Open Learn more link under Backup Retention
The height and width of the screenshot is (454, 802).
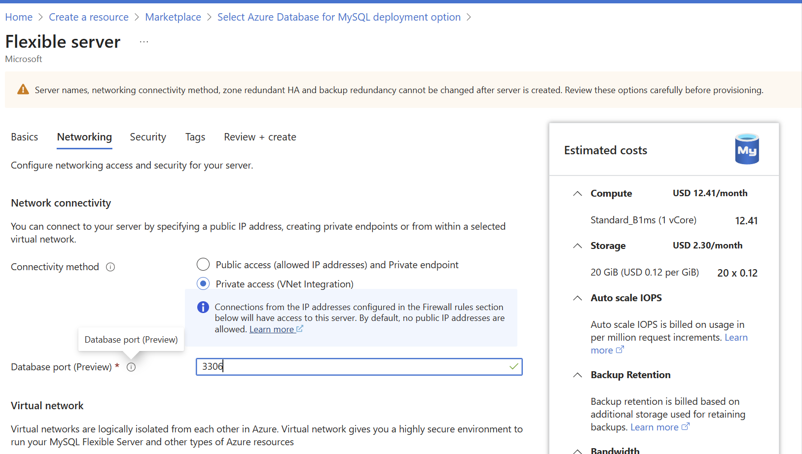654,427
